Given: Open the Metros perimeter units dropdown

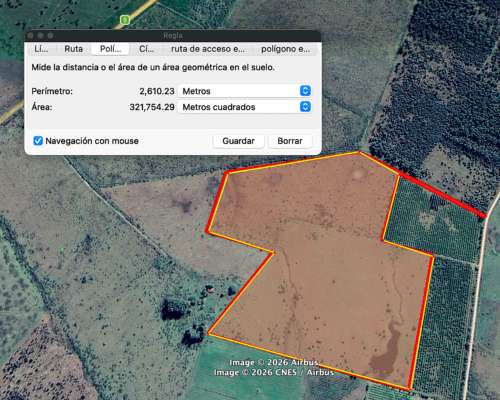Looking at the screenshot, I should pyautogui.click(x=245, y=91).
